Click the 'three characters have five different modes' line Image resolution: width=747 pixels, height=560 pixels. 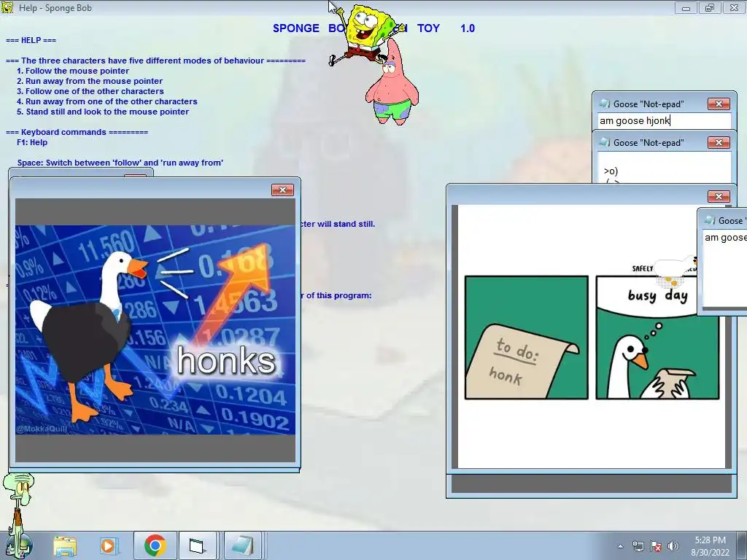click(x=155, y=61)
